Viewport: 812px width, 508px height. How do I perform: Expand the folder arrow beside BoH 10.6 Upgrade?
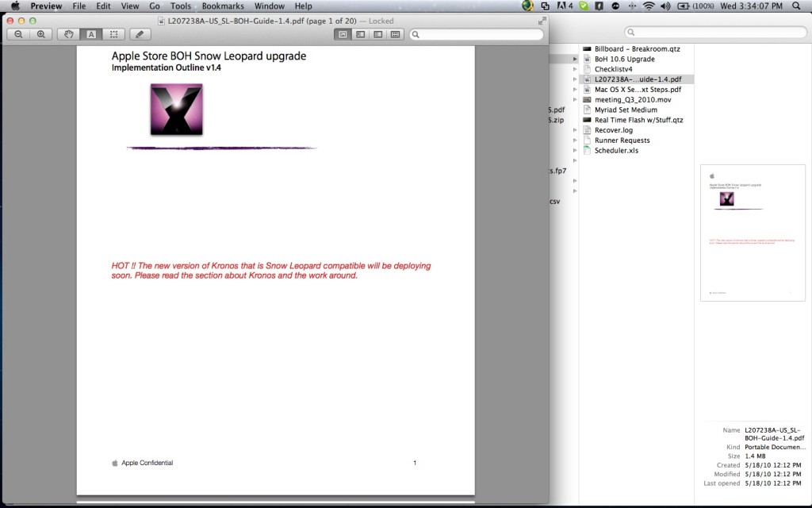click(x=575, y=60)
